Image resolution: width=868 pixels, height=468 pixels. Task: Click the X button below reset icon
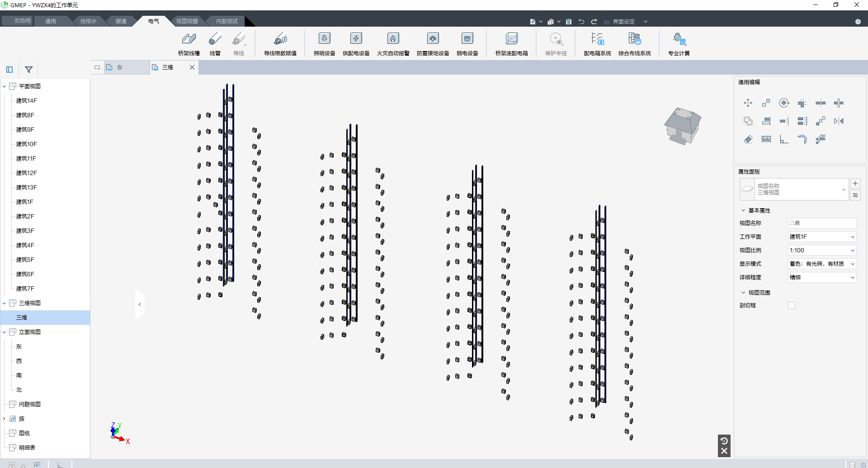(x=724, y=451)
